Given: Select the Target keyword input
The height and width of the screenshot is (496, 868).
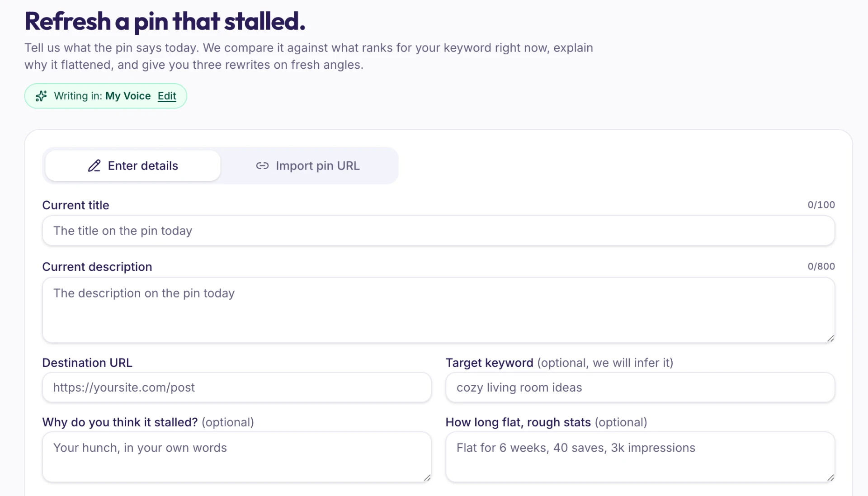Looking at the screenshot, I should pos(640,387).
